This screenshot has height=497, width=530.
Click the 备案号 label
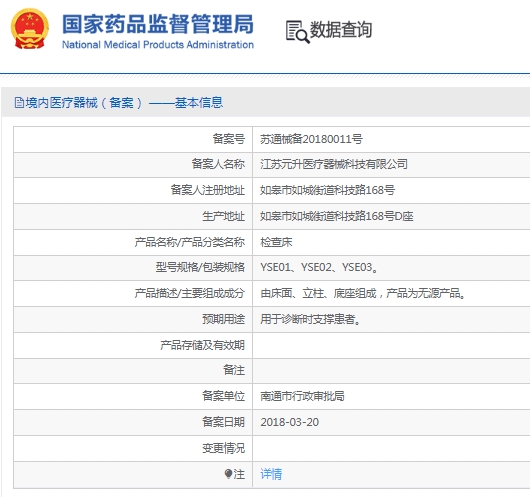[x=228, y=139]
